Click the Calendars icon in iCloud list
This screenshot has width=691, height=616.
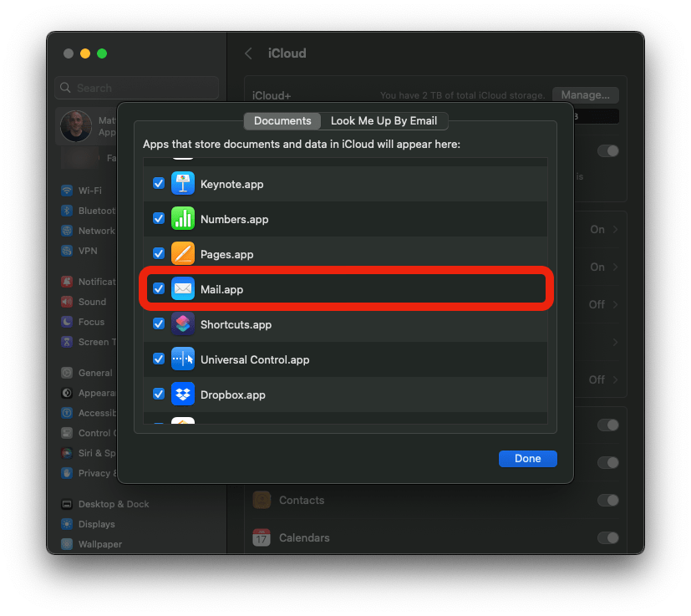pos(262,537)
